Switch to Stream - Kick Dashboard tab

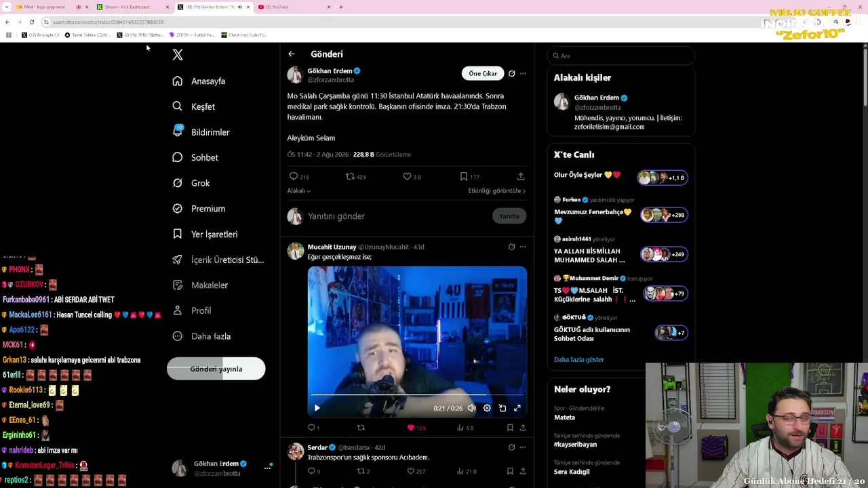(132, 7)
